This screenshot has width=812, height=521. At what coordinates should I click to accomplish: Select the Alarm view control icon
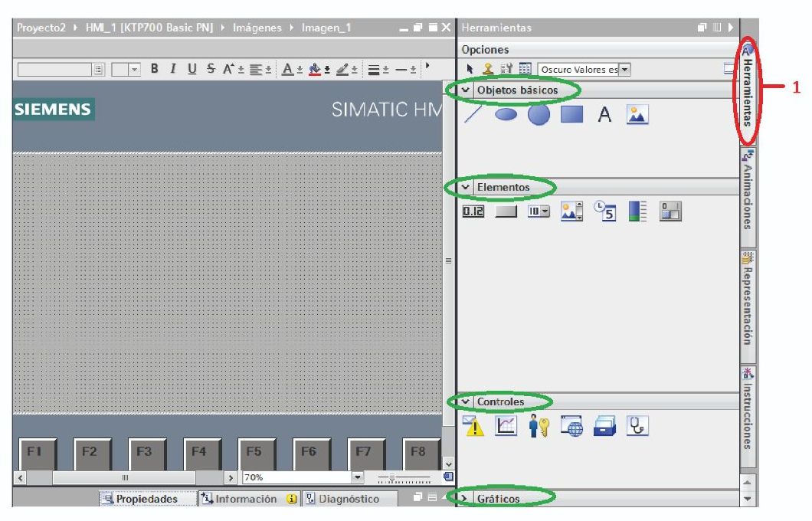[x=473, y=426]
